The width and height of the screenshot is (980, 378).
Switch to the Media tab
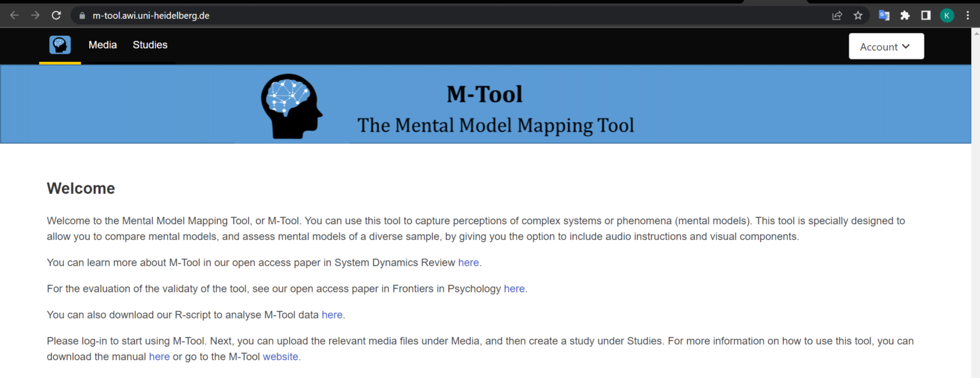pyautogui.click(x=102, y=45)
